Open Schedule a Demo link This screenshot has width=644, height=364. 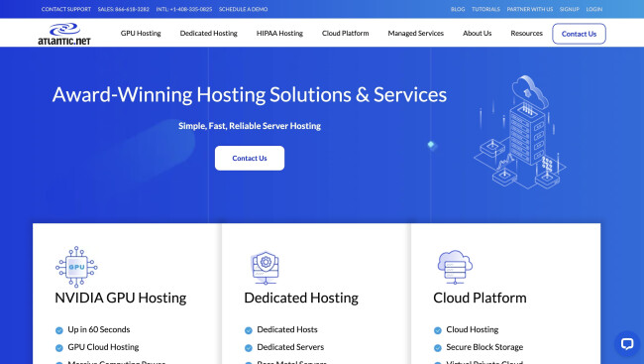click(243, 9)
